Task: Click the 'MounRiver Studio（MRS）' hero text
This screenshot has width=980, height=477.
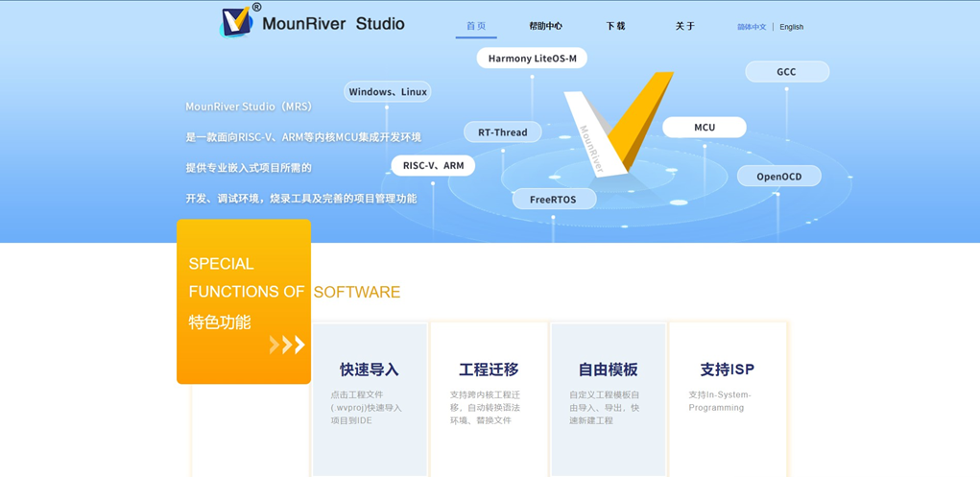Action: [249, 107]
